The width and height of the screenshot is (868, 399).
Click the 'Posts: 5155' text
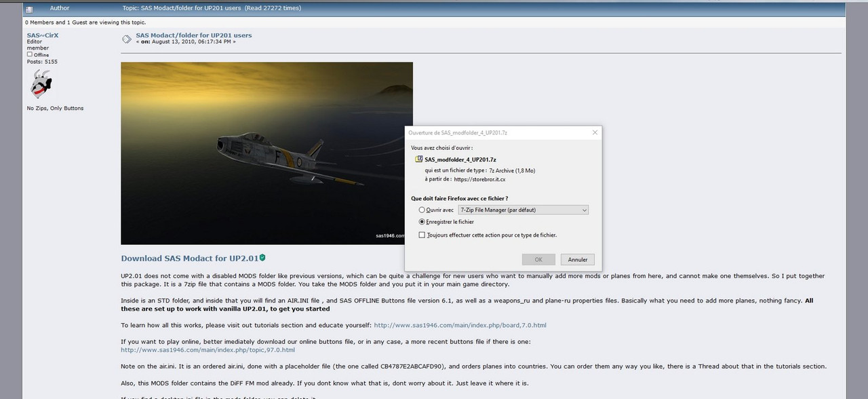pyautogui.click(x=42, y=62)
